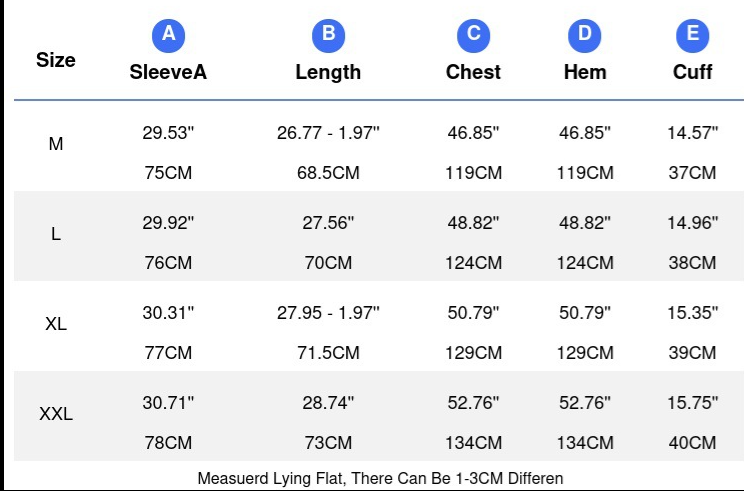744x491 pixels.
Task: Click the Hem column header
Action: 585,72
